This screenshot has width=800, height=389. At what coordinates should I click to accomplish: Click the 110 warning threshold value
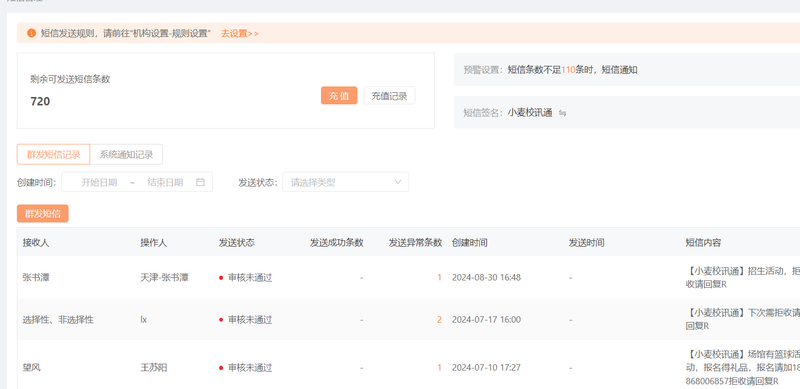coord(568,70)
